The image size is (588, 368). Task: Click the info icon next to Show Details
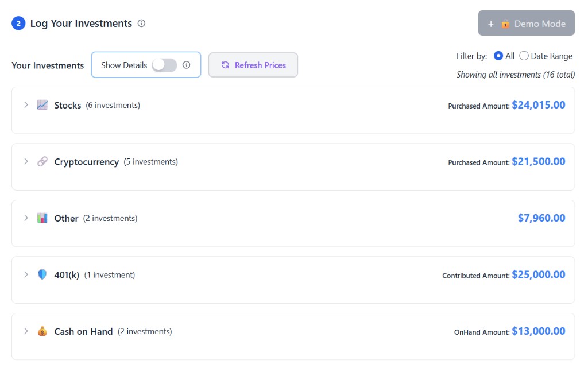click(186, 65)
